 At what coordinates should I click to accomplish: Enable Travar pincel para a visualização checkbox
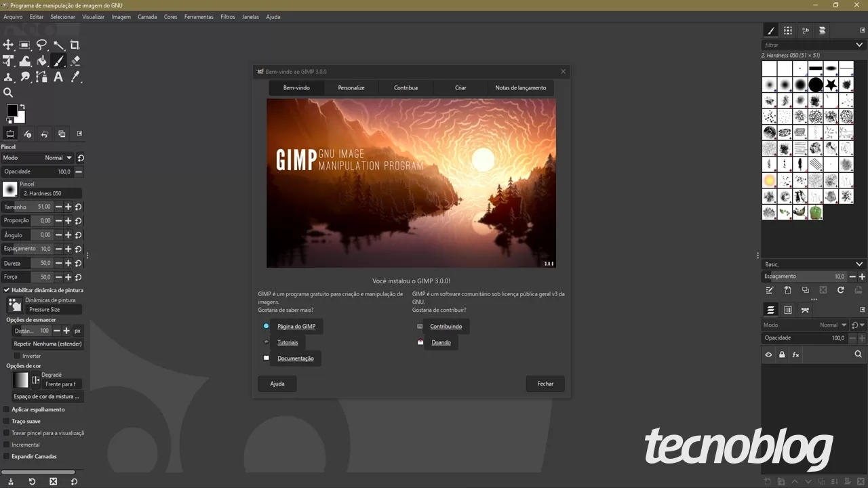[7, 433]
